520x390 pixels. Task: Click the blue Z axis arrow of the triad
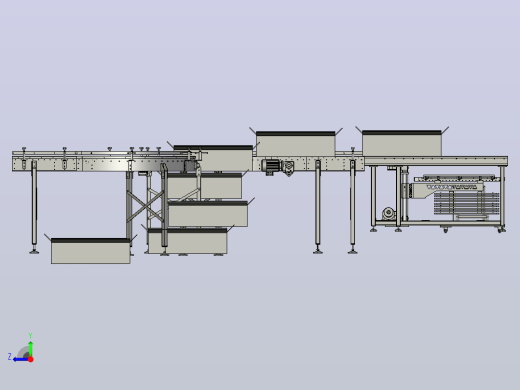point(20,359)
